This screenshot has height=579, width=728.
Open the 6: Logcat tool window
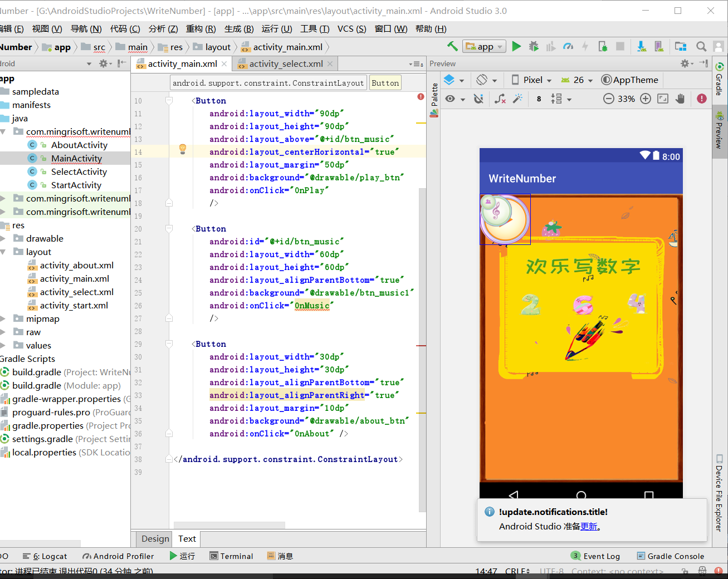click(x=45, y=556)
